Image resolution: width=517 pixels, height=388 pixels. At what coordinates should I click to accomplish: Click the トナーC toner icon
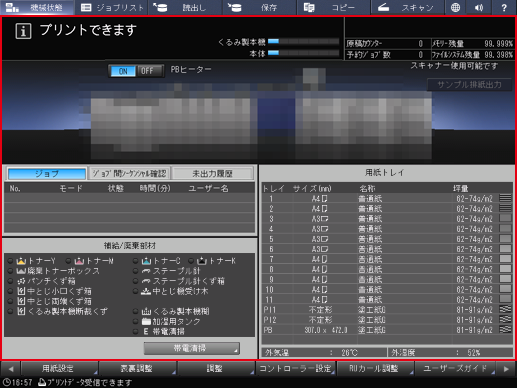pos(146,261)
